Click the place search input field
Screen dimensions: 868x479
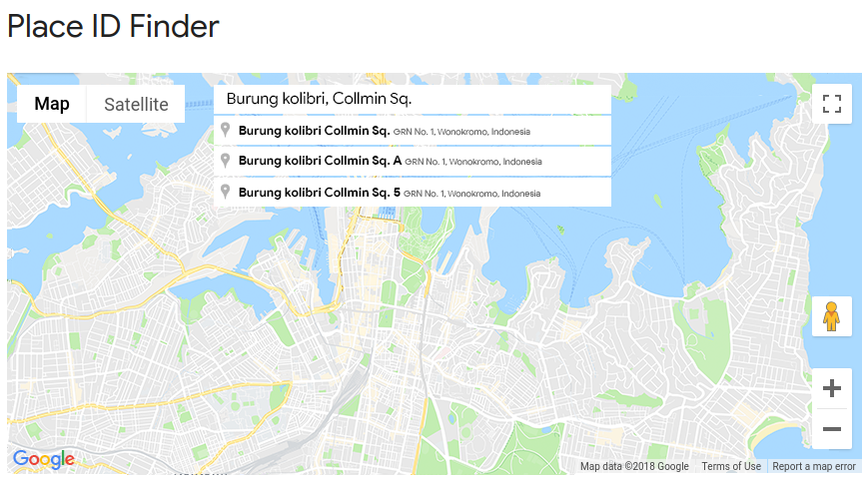412,99
